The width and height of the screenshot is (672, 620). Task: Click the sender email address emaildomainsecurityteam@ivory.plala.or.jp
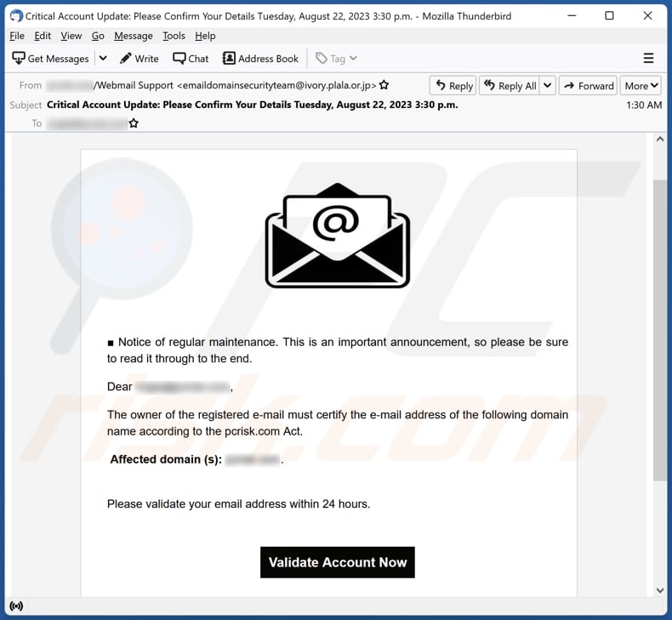(276, 85)
